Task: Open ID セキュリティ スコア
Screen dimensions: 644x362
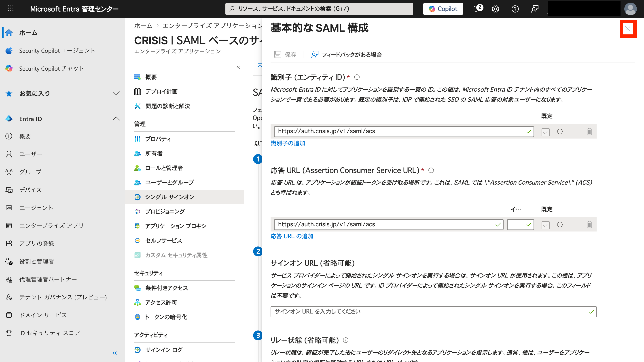Action: tap(63, 333)
